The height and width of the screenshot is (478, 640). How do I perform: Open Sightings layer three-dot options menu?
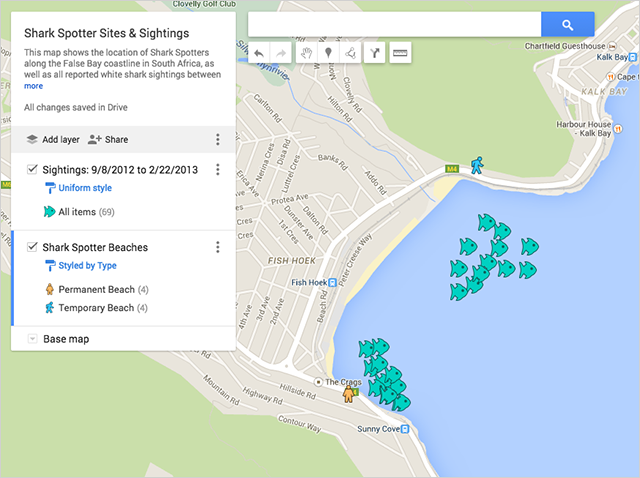218,170
